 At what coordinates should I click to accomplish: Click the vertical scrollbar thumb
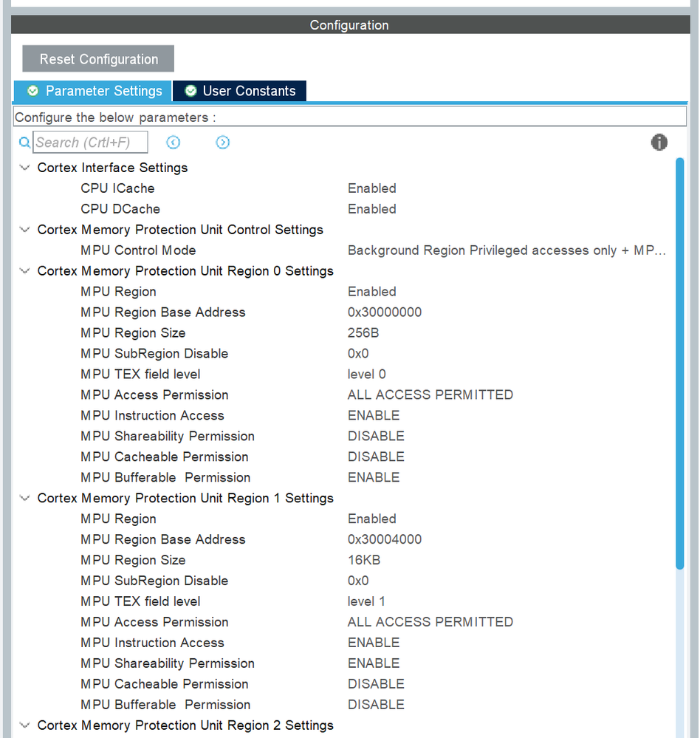(x=680, y=363)
